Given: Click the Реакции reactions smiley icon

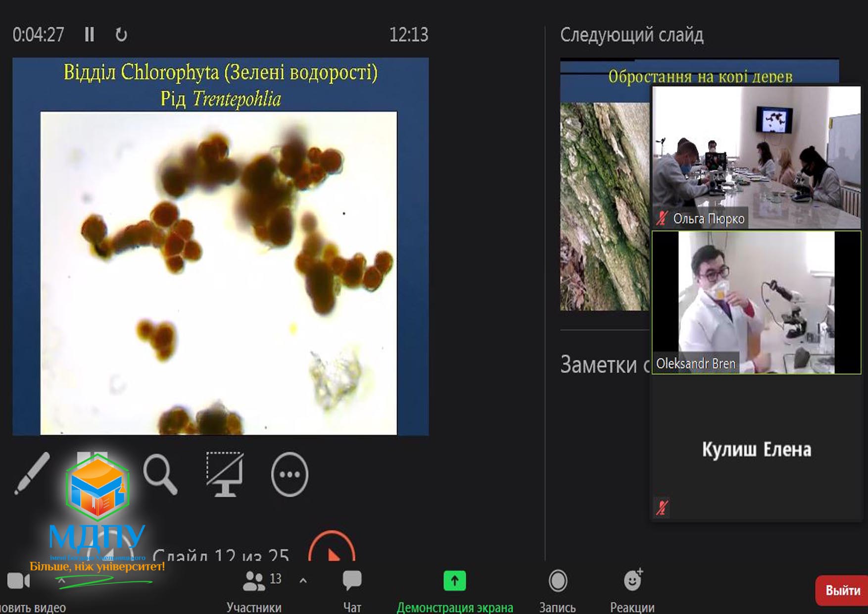Looking at the screenshot, I should click(x=632, y=581).
